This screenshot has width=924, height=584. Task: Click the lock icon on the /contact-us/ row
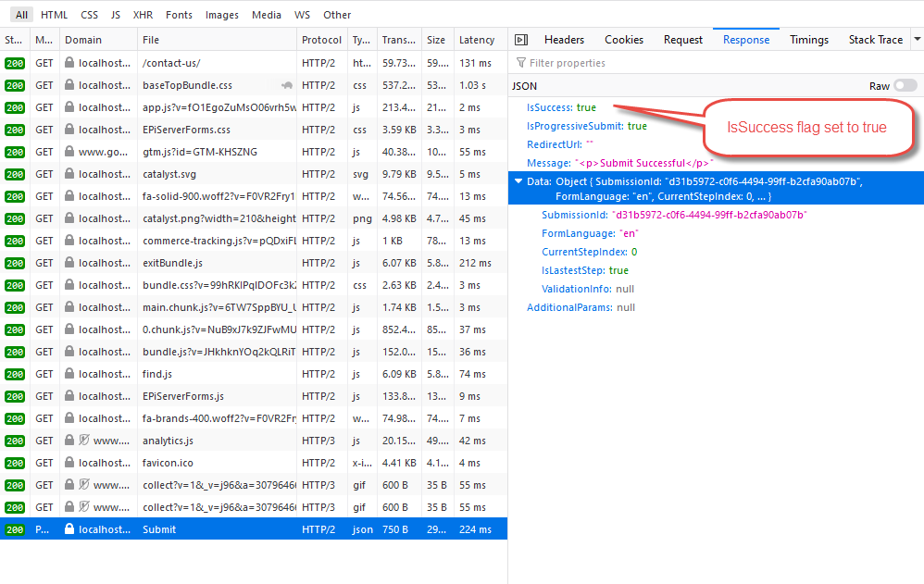point(69,63)
